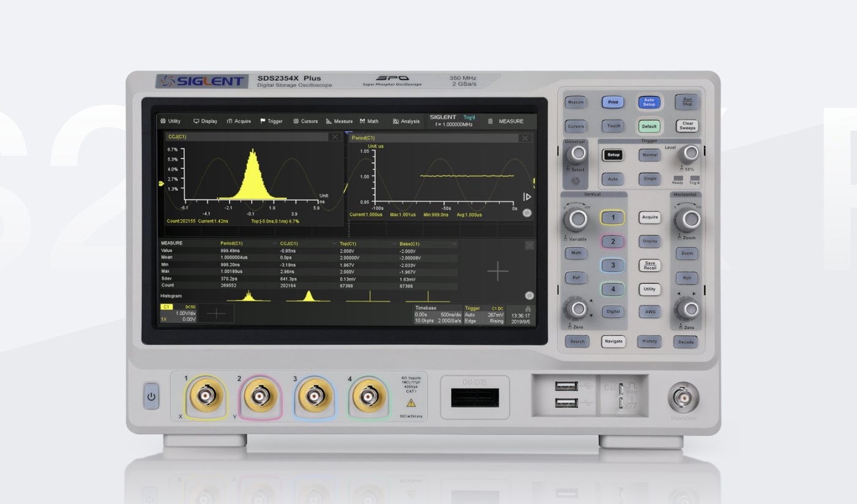Image resolution: width=857 pixels, height=504 pixels.
Task: Toggle the Run/Stop button
Action: 687,102
